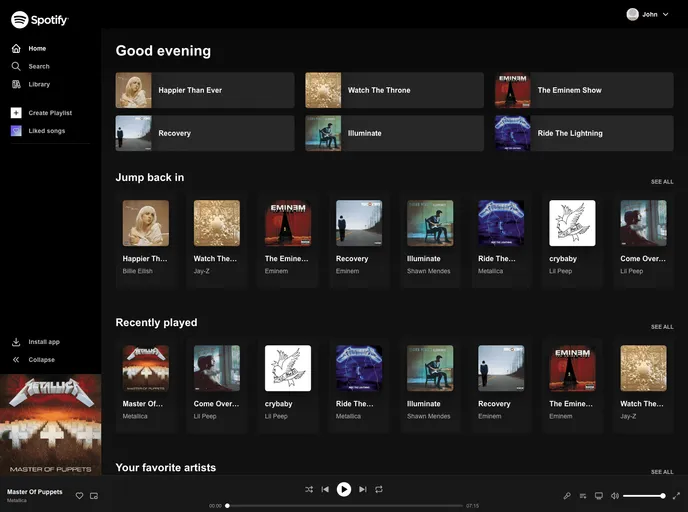The width and height of the screenshot is (688, 512).
Task: Select crybaby cover in Recently played
Action: coord(288,368)
